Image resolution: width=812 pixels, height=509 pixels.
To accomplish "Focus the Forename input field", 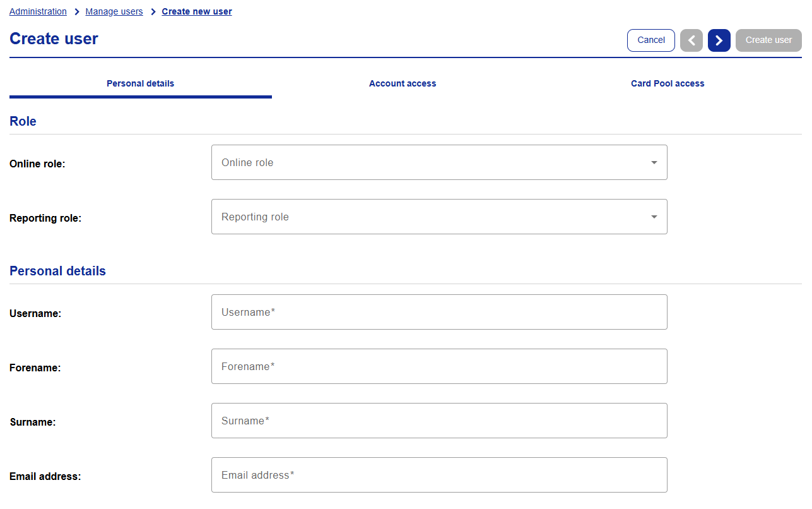I will (x=439, y=366).
